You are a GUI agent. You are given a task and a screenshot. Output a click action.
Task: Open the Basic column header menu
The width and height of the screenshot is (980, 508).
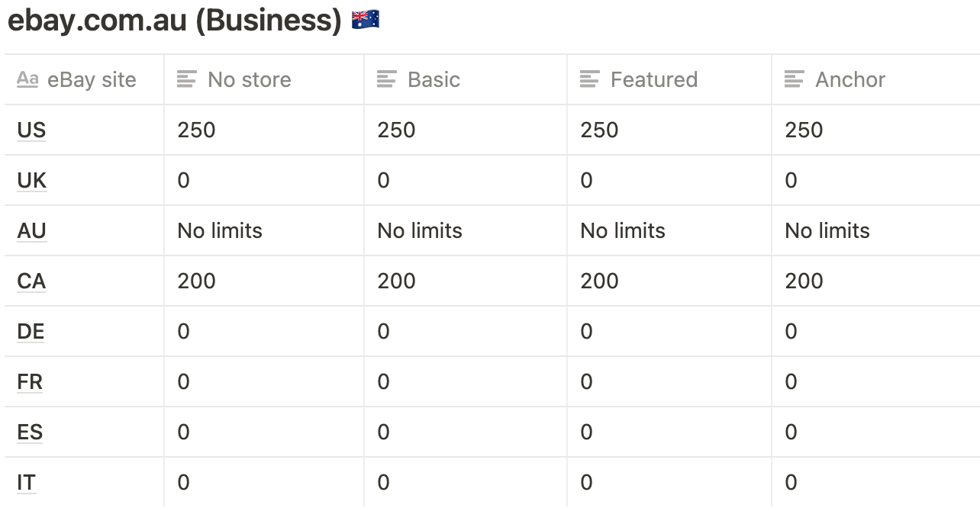[x=434, y=79]
